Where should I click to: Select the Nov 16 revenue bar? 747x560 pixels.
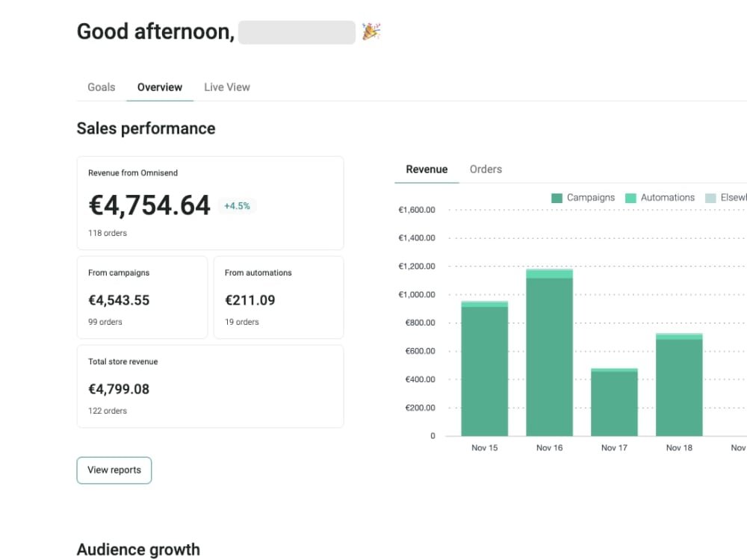[549, 351]
